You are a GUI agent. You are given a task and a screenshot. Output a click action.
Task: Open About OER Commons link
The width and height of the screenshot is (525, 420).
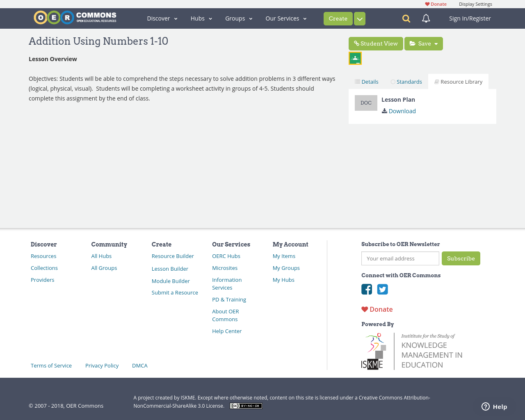pos(226,315)
